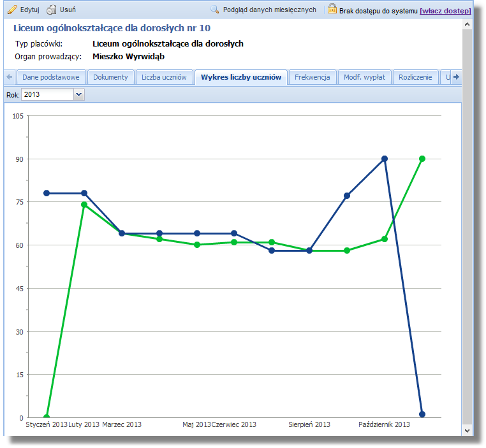Click scrollbar down arrow at bottom right
This screenshot has width=486, height=448.
coord(467,430)
